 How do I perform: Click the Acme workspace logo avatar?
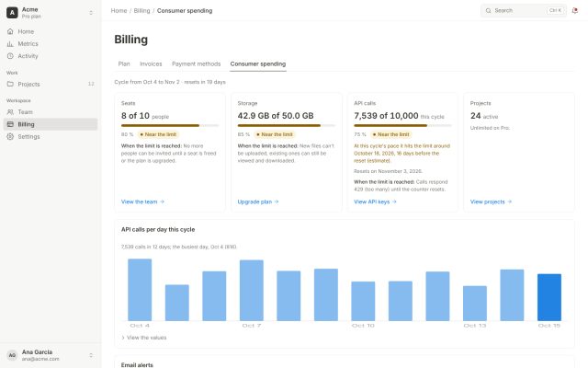12,12
